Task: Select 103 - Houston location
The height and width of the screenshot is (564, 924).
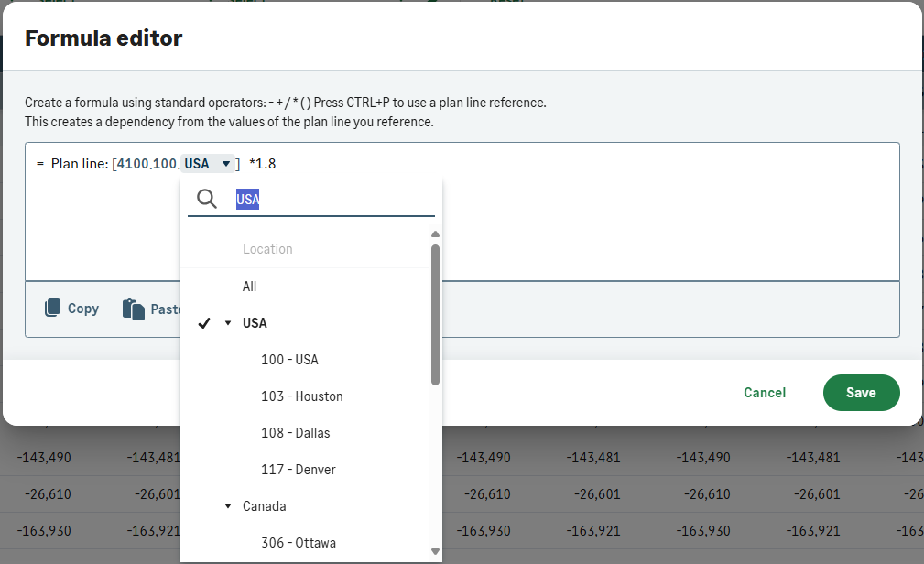Action: tap(301, 396)
